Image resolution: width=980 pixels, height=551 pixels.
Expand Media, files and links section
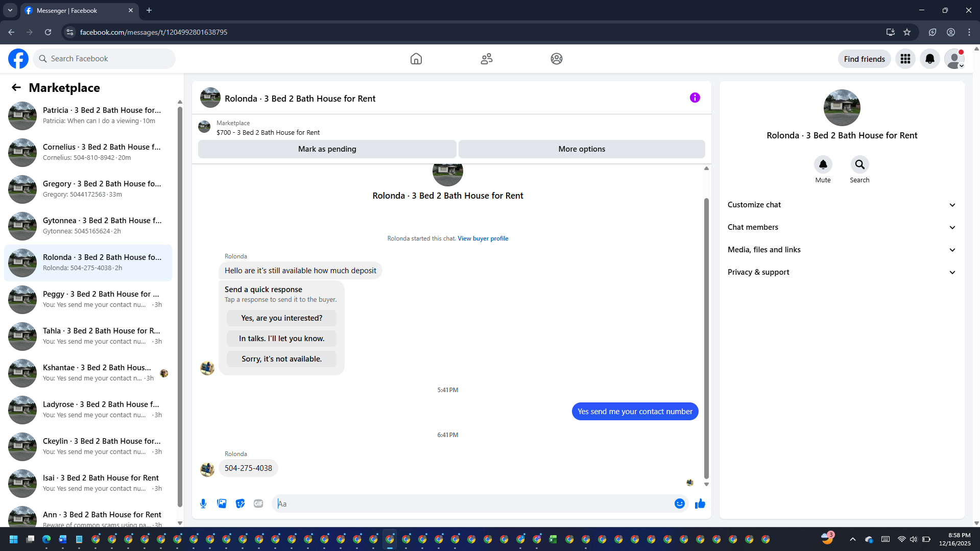point(842,250)
